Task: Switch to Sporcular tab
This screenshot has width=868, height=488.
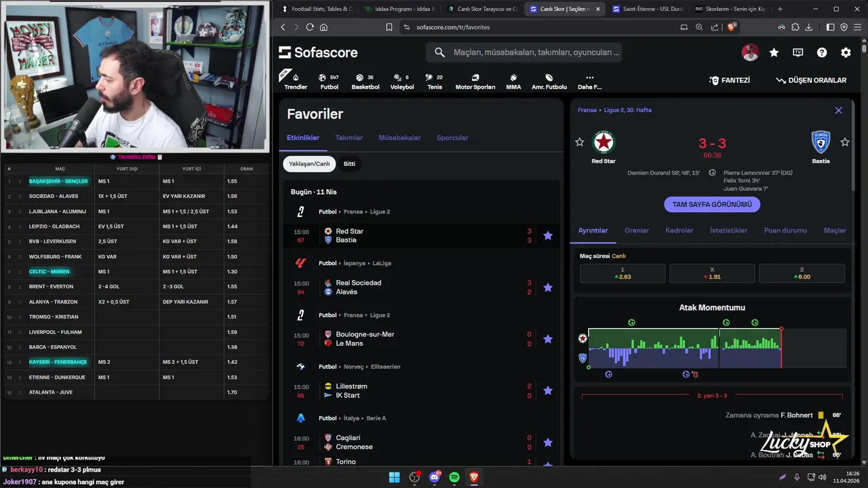Action: tap(452, 138)
